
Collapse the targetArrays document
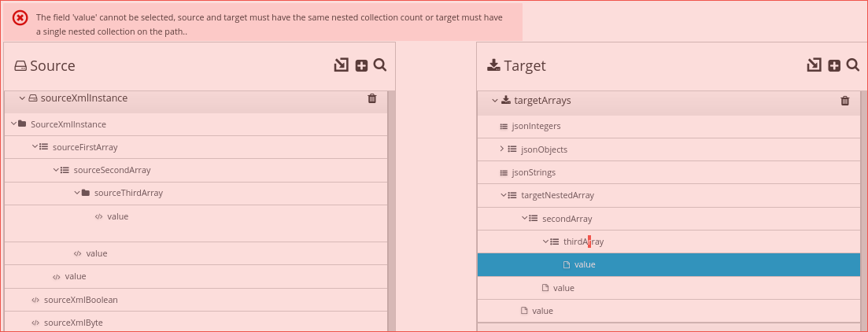(495, 101)
